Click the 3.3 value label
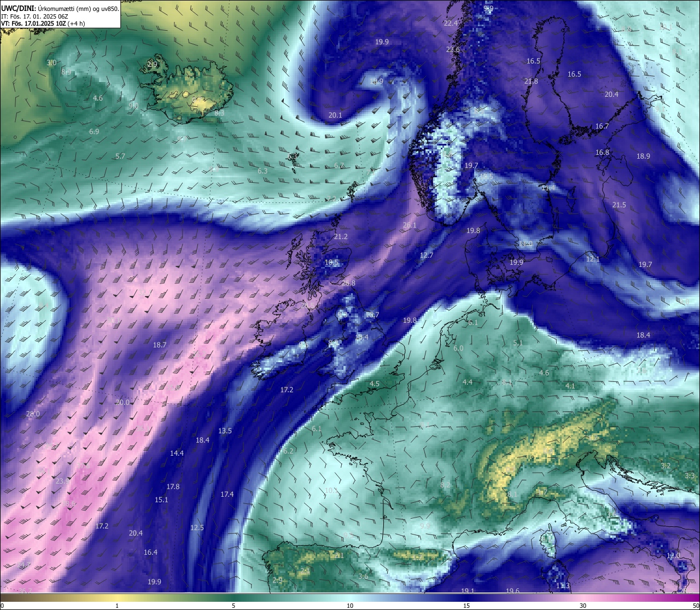The image size is (700, 610). click(x=690, y=475)
